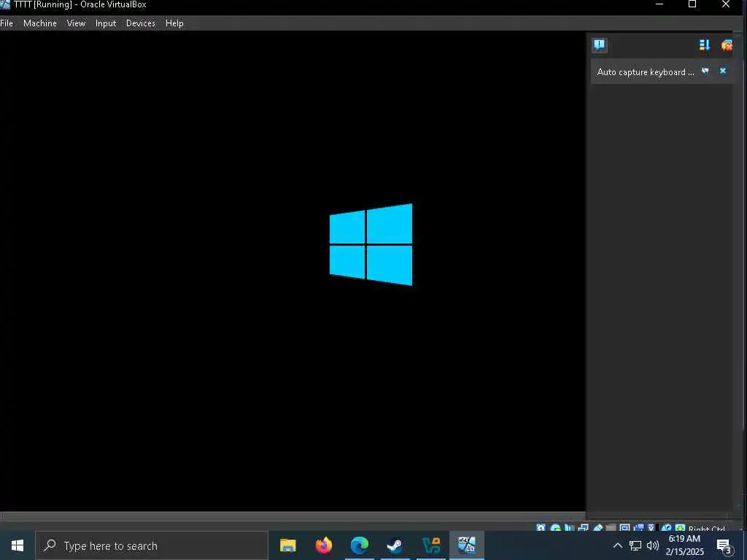Click the taskbar clock showing 6:19 AM
747x560 pixels.
(684, 545)
